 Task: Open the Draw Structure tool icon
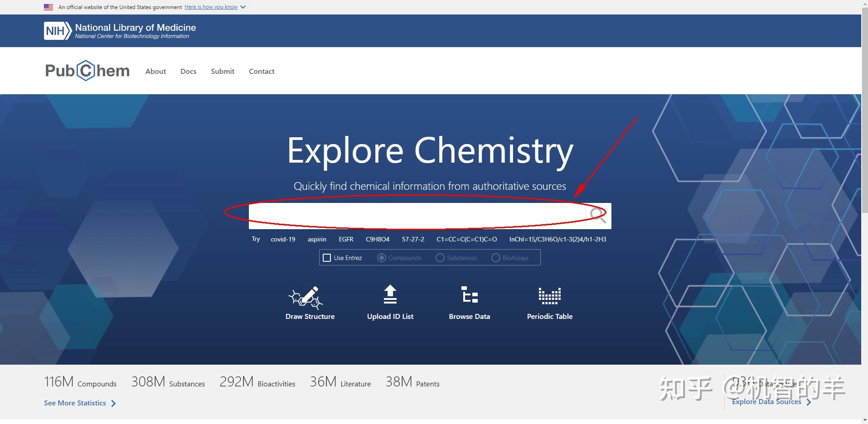pyautogui.click(x=305, y=297)
